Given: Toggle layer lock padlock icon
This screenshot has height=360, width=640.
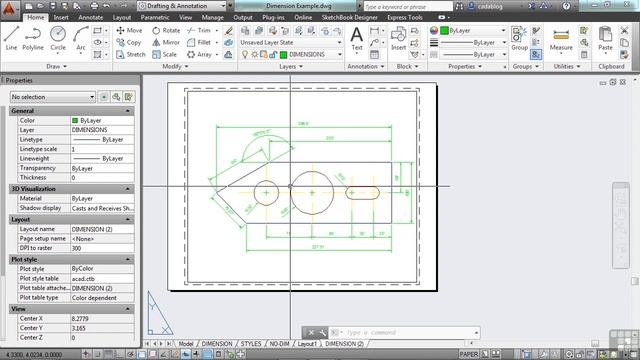Looking at the screenshot, I should [x=273, y=54].
